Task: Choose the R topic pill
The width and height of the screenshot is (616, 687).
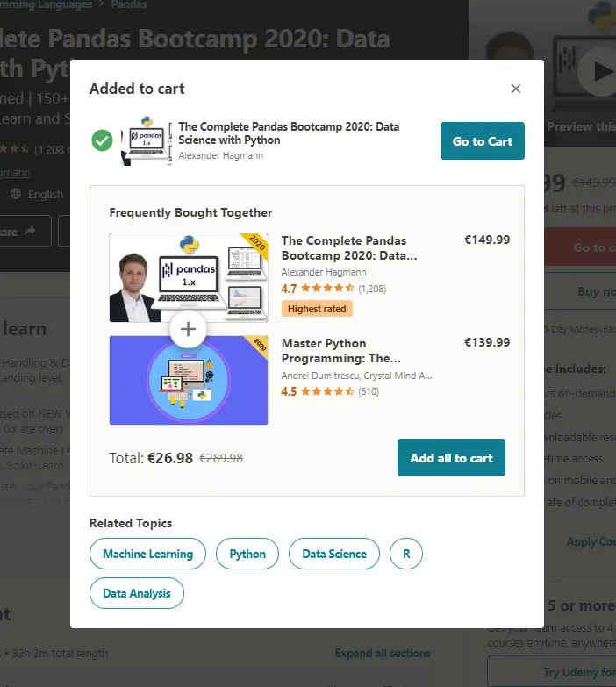Action: tap(406, 554)
